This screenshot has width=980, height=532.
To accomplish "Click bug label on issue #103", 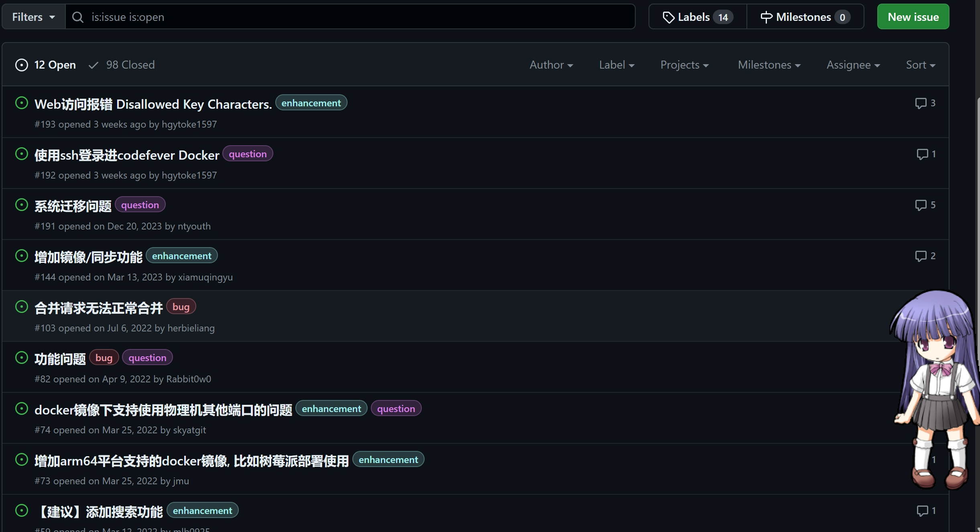I will click(181, 307).
